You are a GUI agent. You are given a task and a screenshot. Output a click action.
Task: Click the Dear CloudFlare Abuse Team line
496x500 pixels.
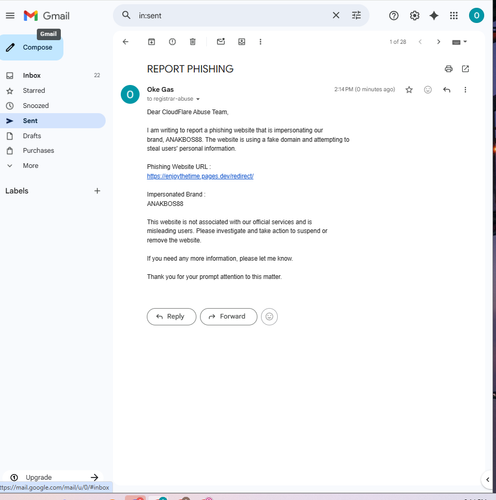click(x=187, y=112)
